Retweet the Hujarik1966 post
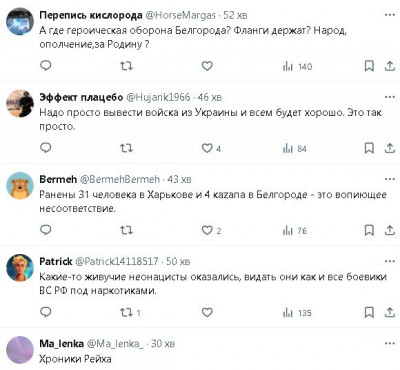Screen dimensions: 400x370 point(126,148)
